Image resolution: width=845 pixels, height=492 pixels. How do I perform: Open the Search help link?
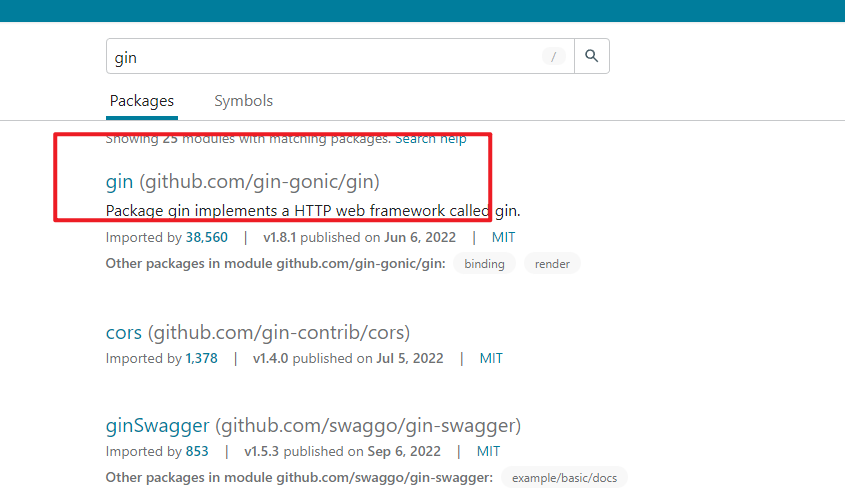(x=431, y=138)
